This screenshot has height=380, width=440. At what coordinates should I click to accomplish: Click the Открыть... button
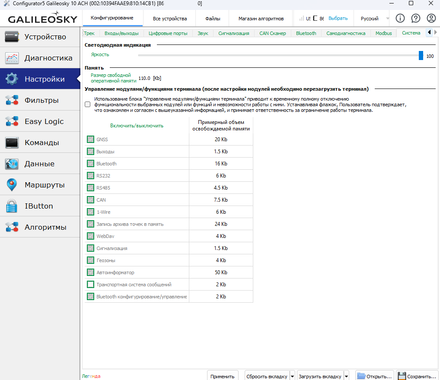[x=374, y=376]
